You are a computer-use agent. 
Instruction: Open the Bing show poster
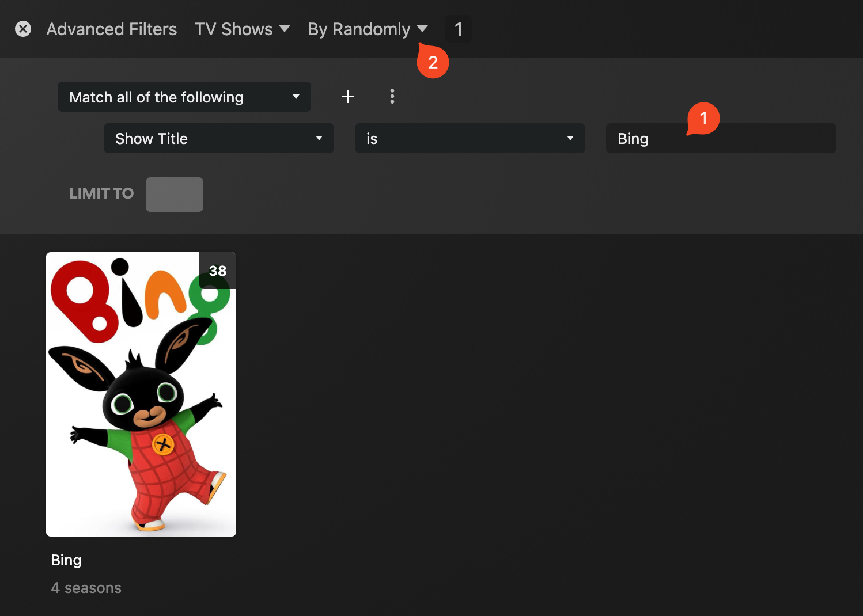(x=141, y=394)
